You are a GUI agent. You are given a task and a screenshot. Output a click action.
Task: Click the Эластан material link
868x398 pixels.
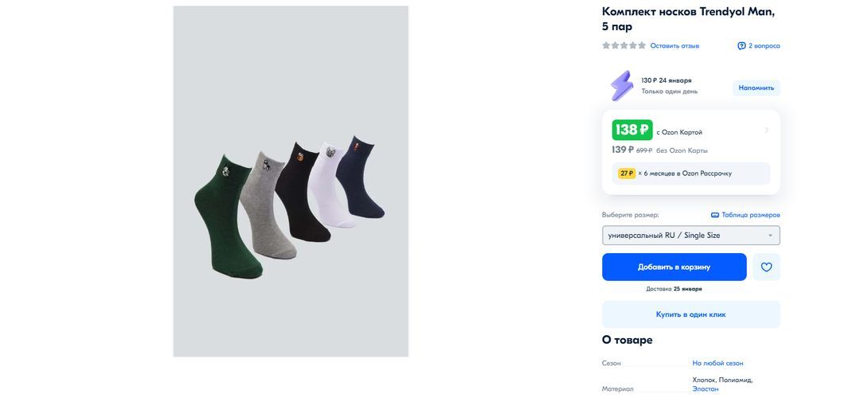(x=705, y=388)
